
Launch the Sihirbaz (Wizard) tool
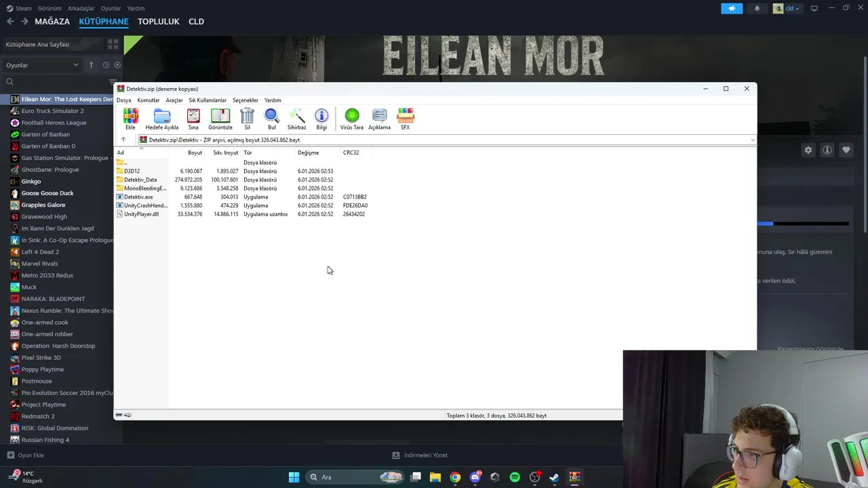click(297, 119)
